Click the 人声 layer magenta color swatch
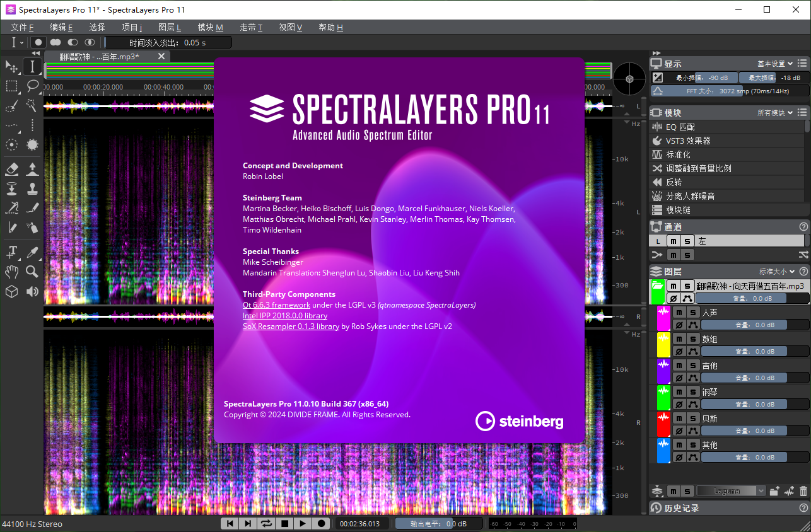The image size is (811, 532). click(x=663, y=318)
